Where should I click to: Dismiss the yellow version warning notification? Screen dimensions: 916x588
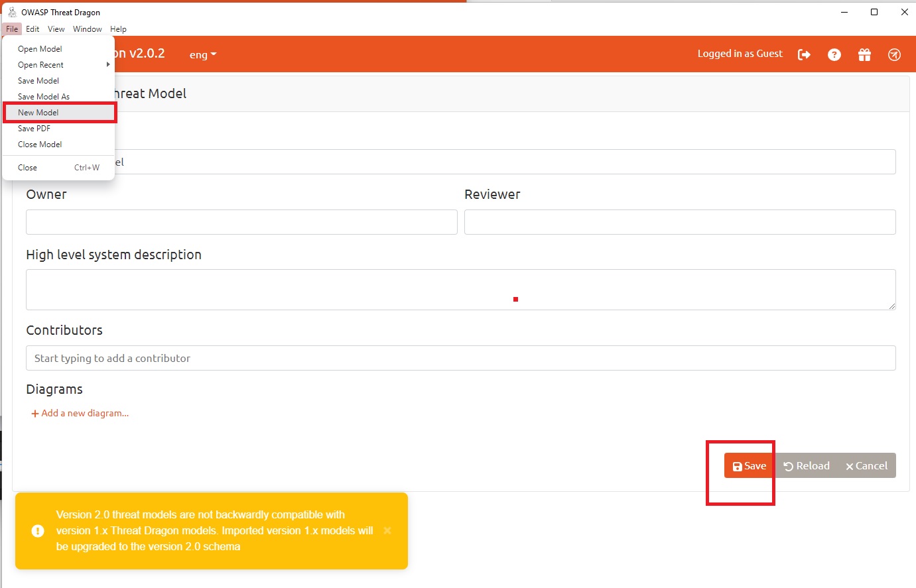[x=387, y=530]
